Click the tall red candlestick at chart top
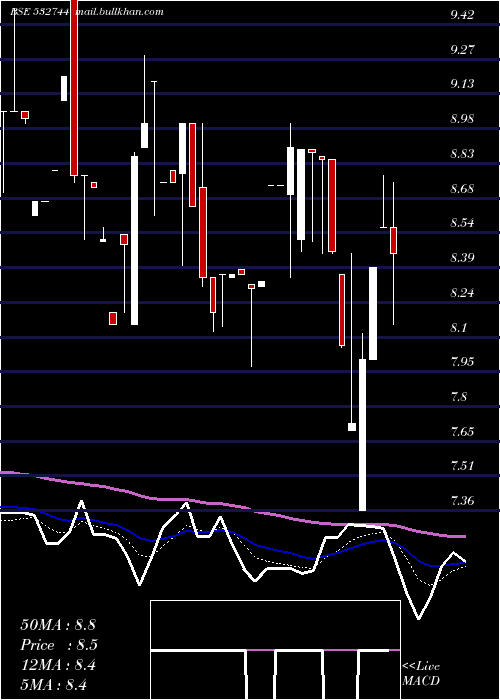This screenshot has height=700, width=500. click(x=74, y=88)
